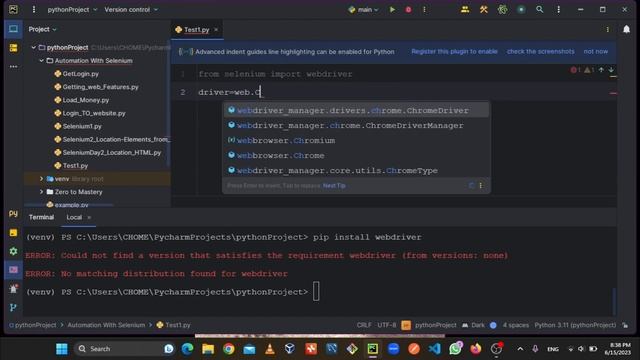Open File Explorer from taskbar
Image resolution: width=640 pixels, height=360 pixels.
tap(208, 349)
